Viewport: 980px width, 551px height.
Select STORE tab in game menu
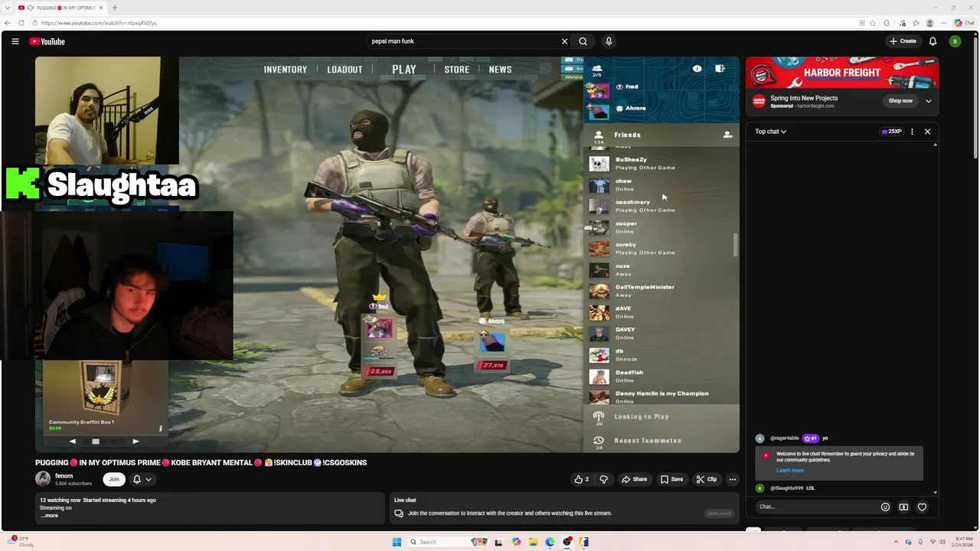click(457, 70)
